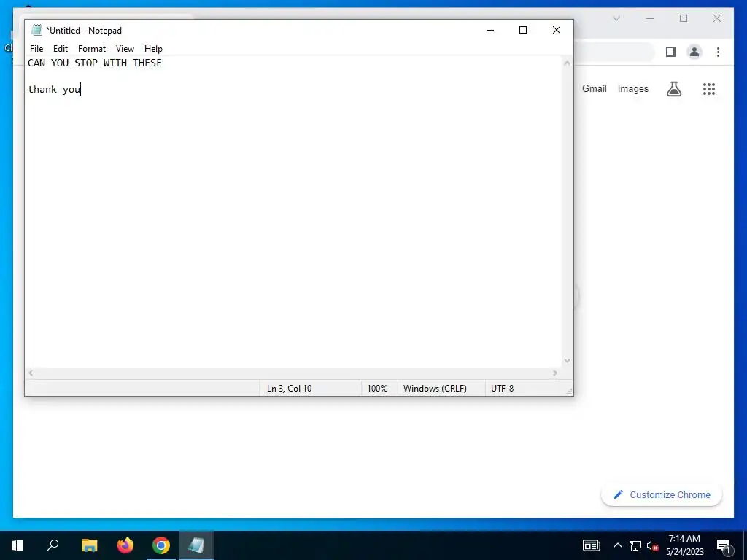Click the text 'CAN YOU STOP WITH THESE'
747x560 pixels.
click(95, 63)
